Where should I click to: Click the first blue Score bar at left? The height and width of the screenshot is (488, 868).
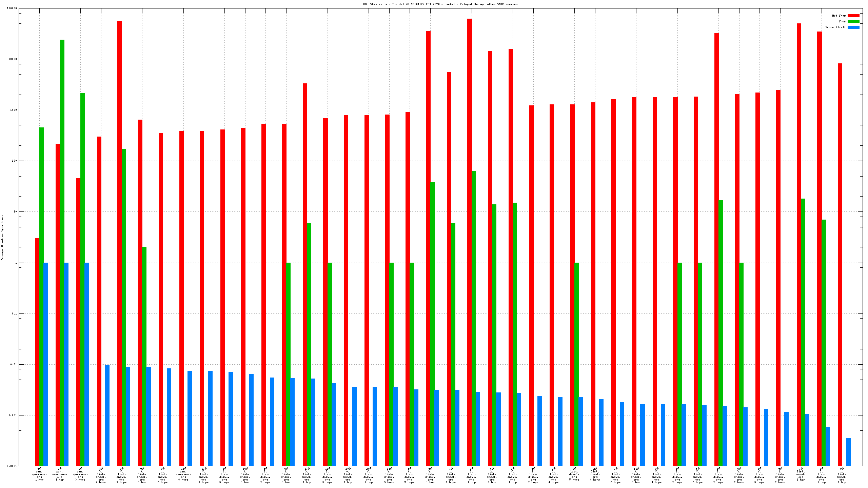[x=45, y=364]
